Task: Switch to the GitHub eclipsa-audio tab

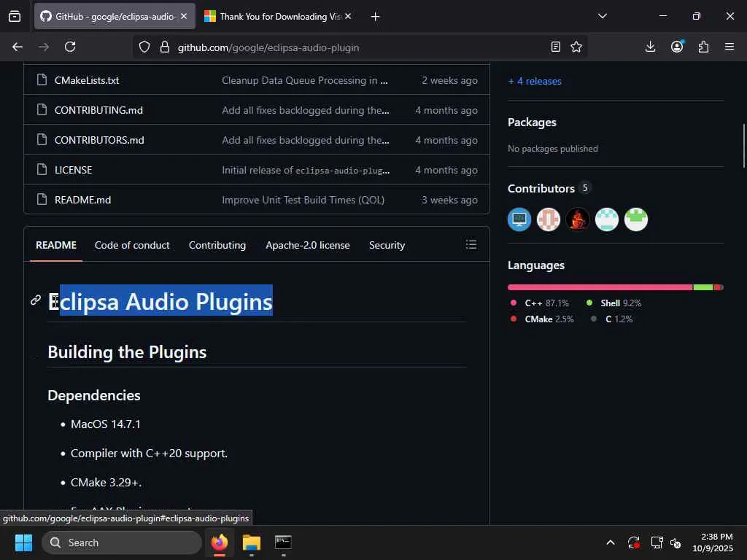Action: (115, 16)
